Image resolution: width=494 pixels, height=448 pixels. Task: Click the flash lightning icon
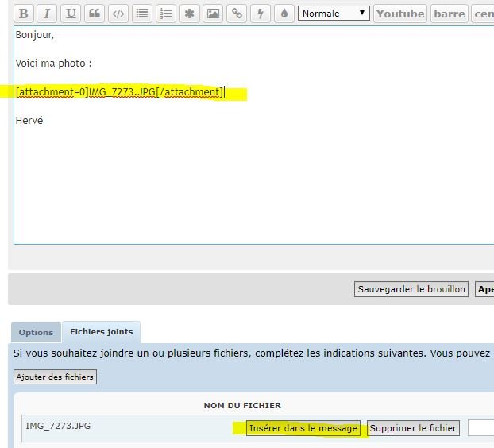(x=261, y=14)
